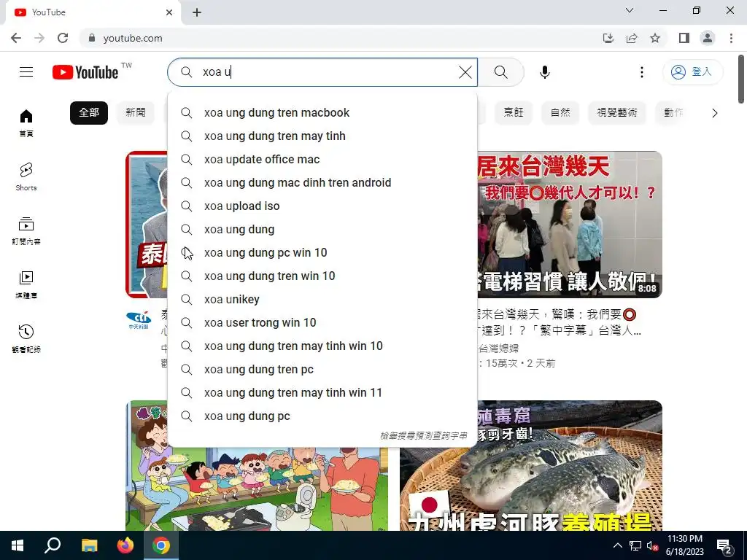Open Subscriptions (訂閱內容) in the sidebar
Image resolution: width=747 pixels, height=560 pixels.
click(26, 230)
